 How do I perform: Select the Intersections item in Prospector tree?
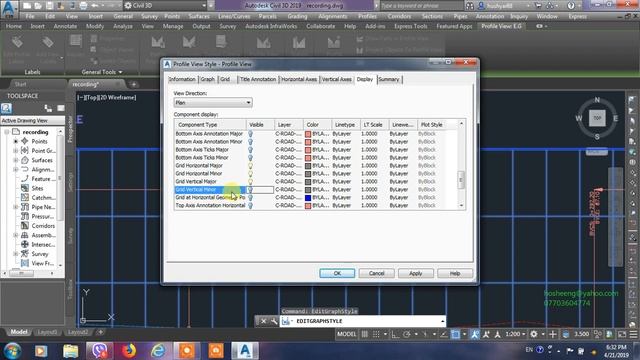43,244
